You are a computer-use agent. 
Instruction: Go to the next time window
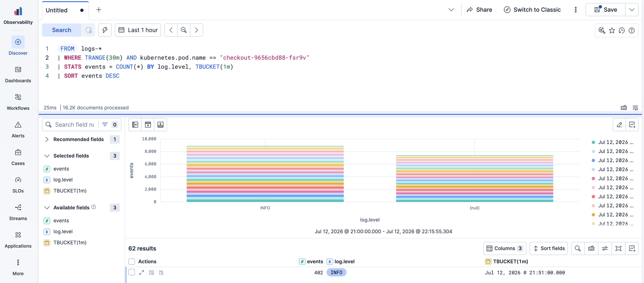pos(196,30)
